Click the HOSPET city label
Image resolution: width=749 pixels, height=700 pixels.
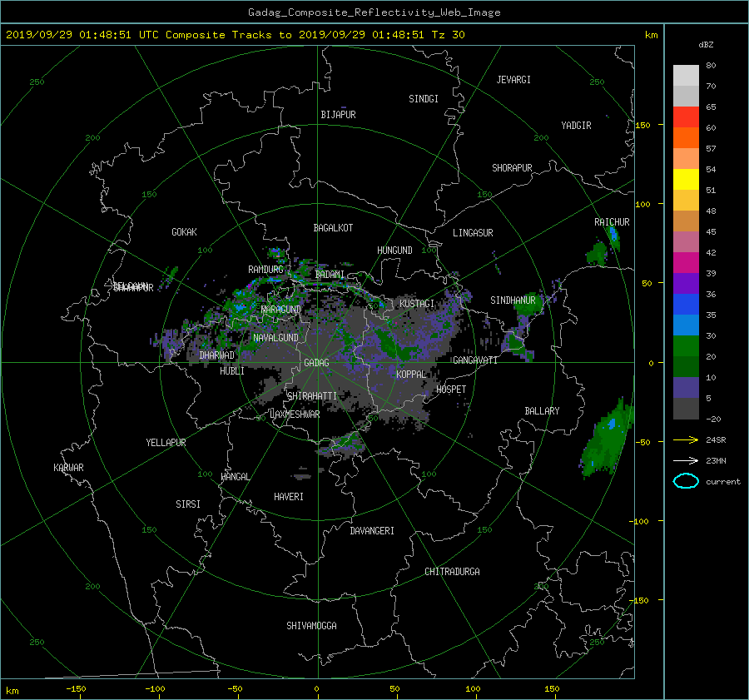pyautogui.click(x=451, y=390)
